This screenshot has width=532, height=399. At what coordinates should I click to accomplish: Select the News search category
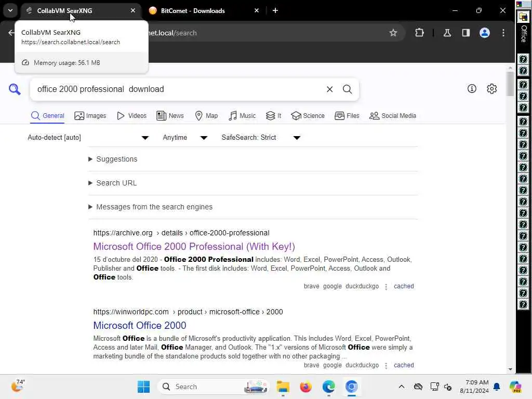point(170,116)
